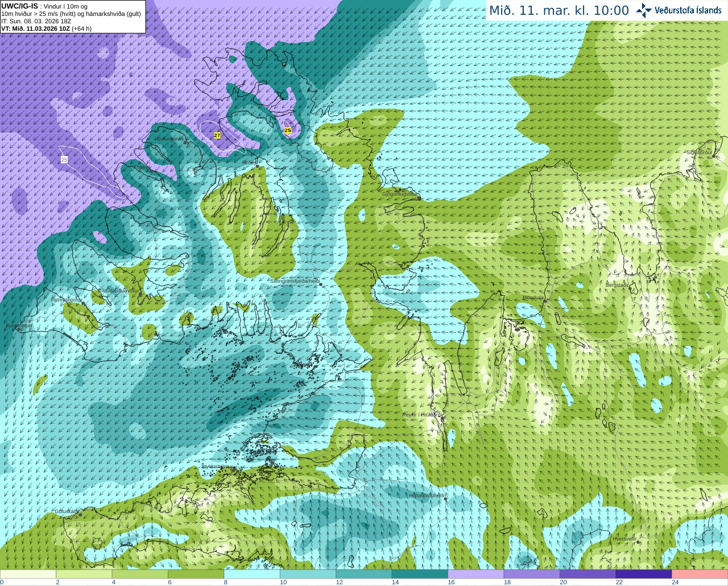
Task: Click the legend tick number 8
Action: (226, 582)
